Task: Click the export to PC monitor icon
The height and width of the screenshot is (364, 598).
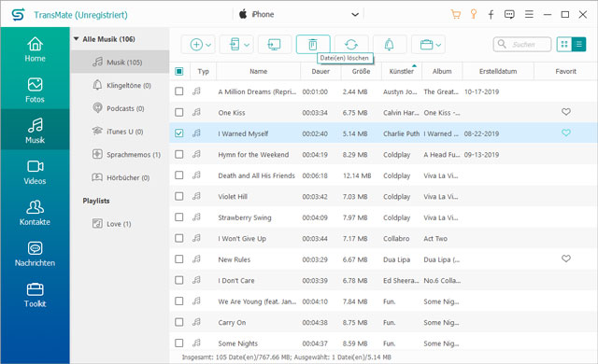Action: pos(274,45)
